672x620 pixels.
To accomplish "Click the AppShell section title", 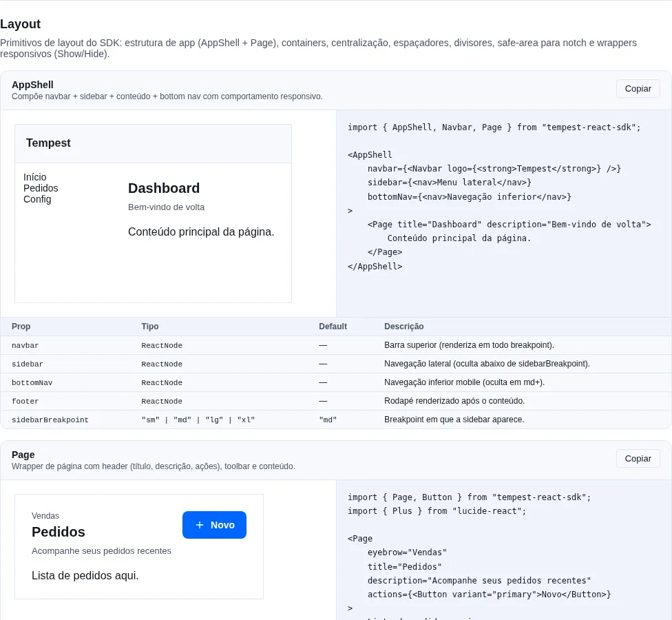I will point(32,85).
